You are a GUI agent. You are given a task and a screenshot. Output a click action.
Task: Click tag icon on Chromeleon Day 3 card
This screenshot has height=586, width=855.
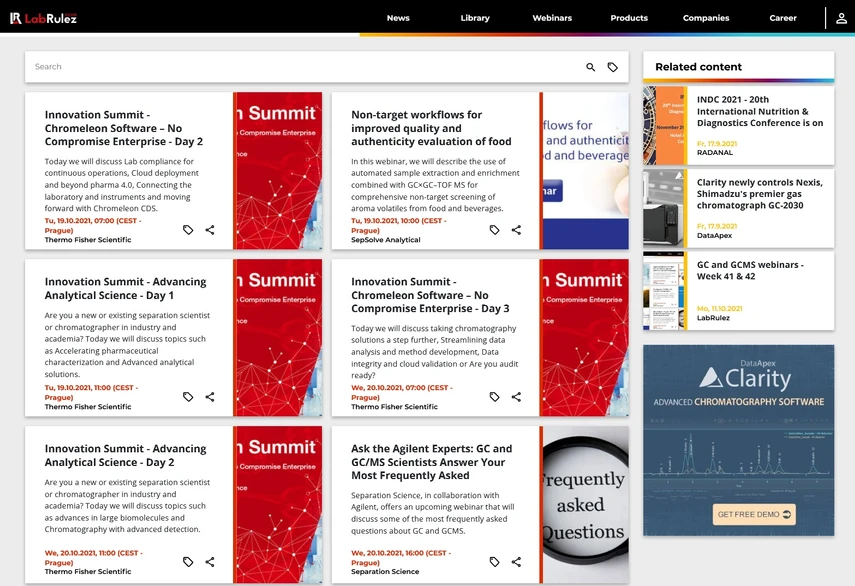pyautogui.click(x=495, y=397)
